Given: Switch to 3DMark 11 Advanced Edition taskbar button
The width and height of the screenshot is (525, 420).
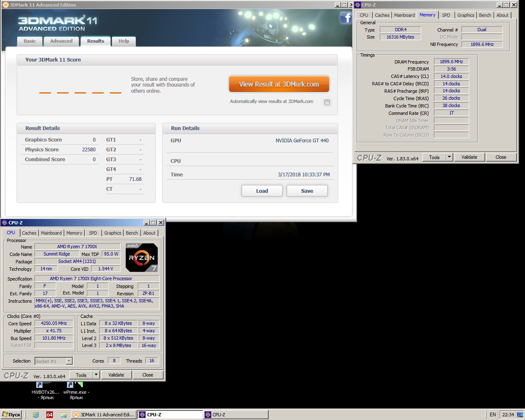Looking at the screenshot, I should [104, 415].
